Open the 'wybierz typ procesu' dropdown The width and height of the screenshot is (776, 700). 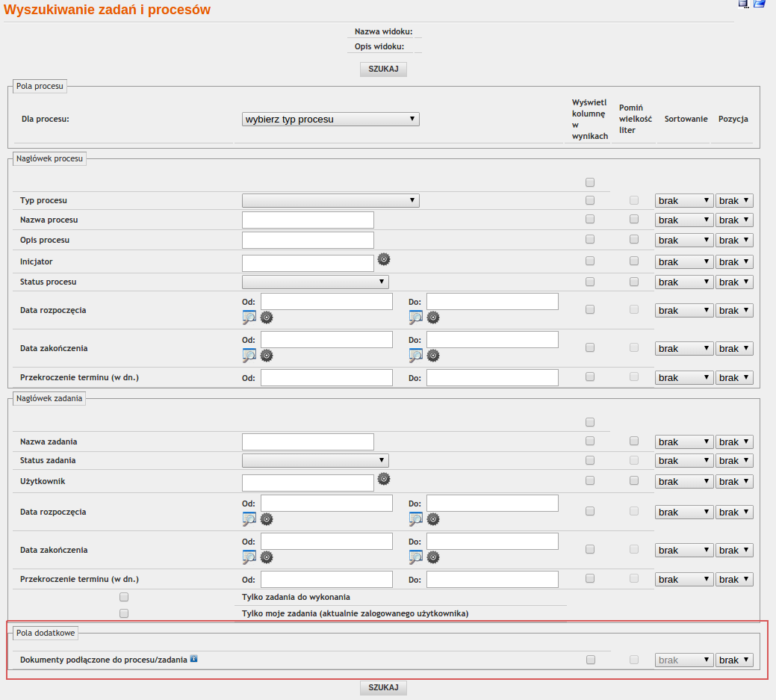pyautogui.click(x=331, y=120)
